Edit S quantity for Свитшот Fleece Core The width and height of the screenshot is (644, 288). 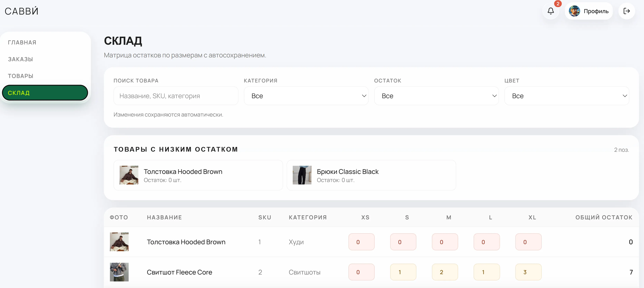[x=403, y=272]
